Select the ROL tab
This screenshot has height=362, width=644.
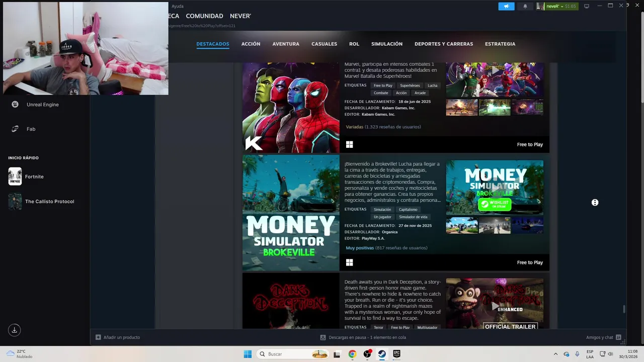354,44
